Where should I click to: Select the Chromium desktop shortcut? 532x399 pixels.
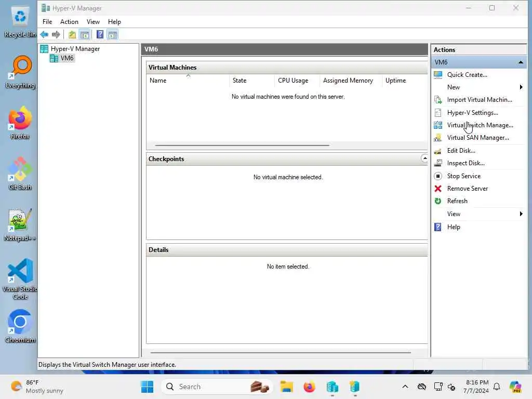point(20,326)
